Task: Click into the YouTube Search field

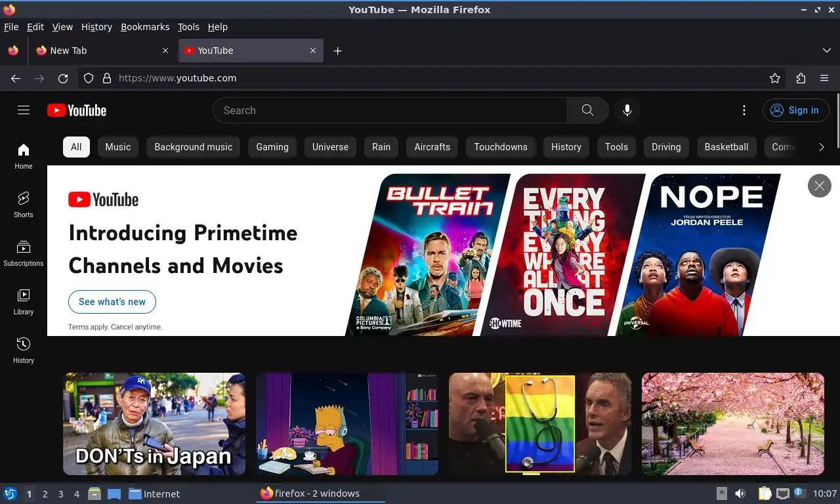Action: tap(390, 110)
